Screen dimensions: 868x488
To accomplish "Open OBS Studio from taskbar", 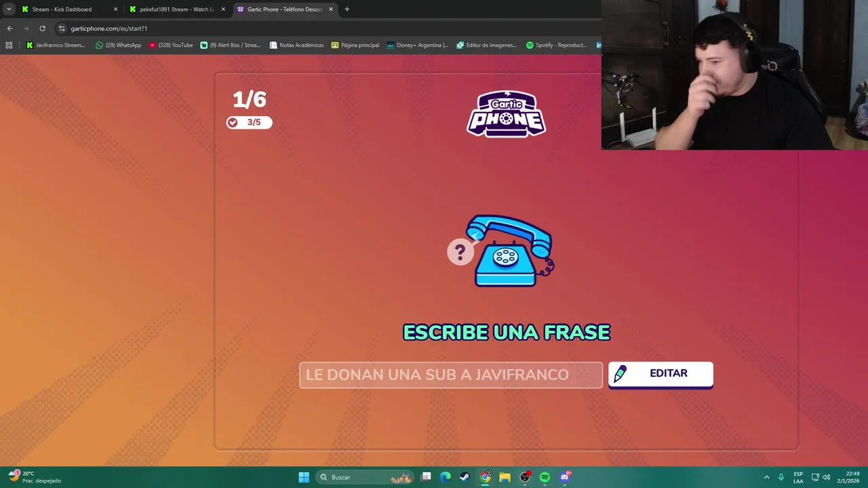I will tap(525, 477).
